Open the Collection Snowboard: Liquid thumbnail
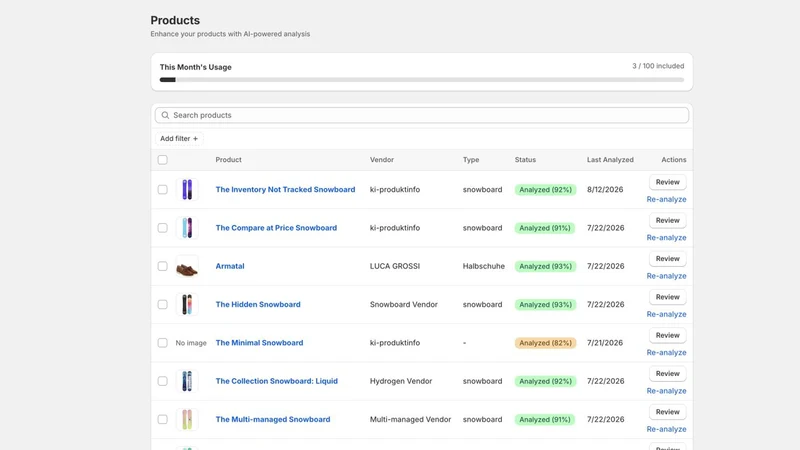 [187, 381]
